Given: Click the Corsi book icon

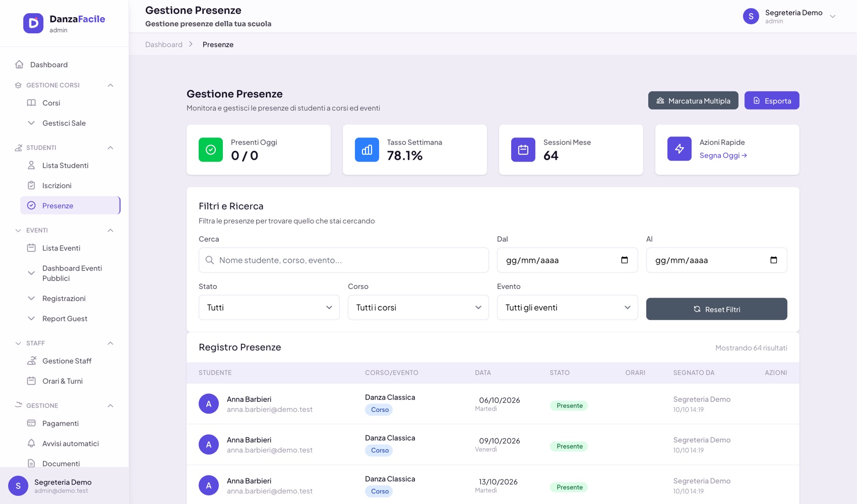Looking at the screenshot, I should [31, 103].
